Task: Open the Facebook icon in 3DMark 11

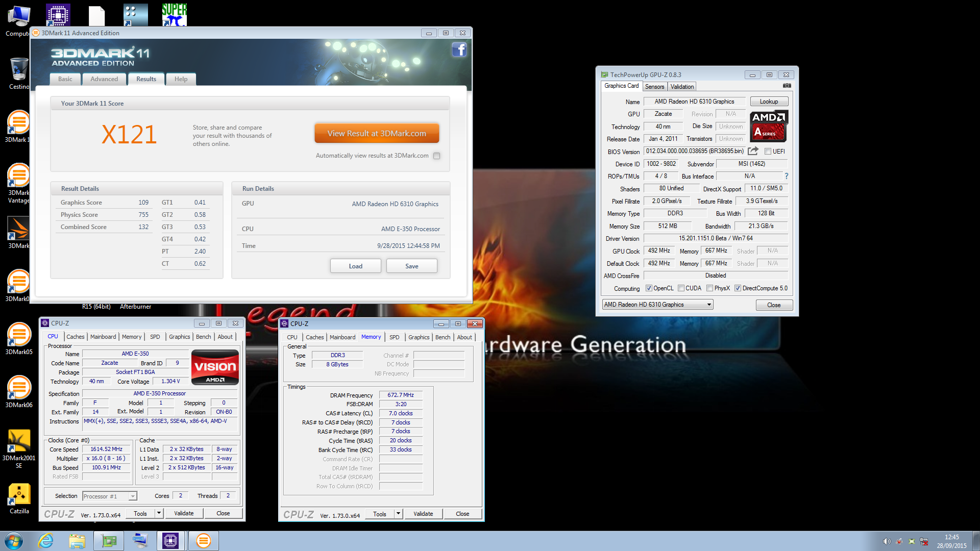Action: (459, 50)
